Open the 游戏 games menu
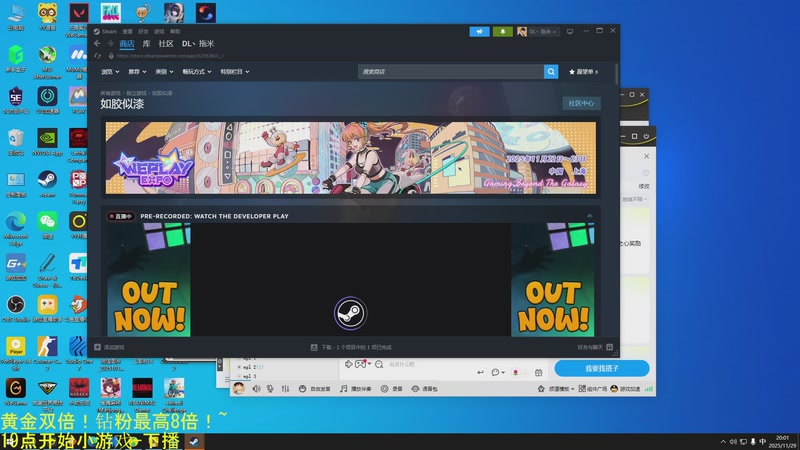The width and height of the screenshot is (800, 450). 159,32
